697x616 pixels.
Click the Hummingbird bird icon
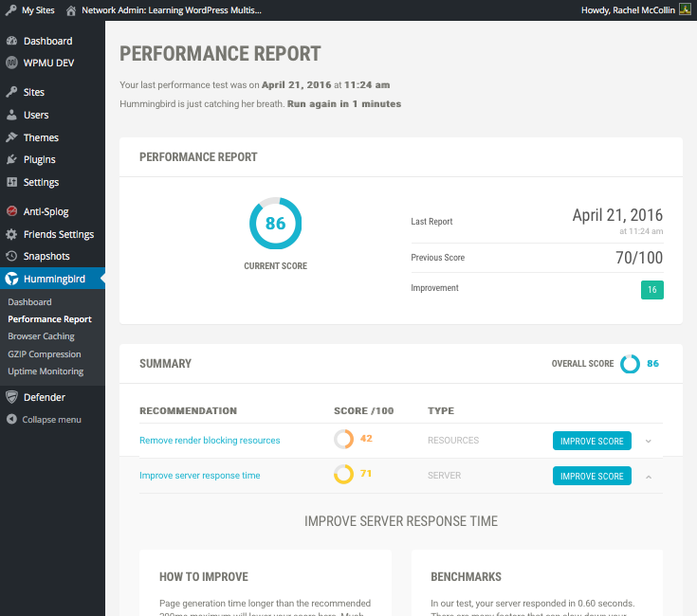(x=12, y=279)
